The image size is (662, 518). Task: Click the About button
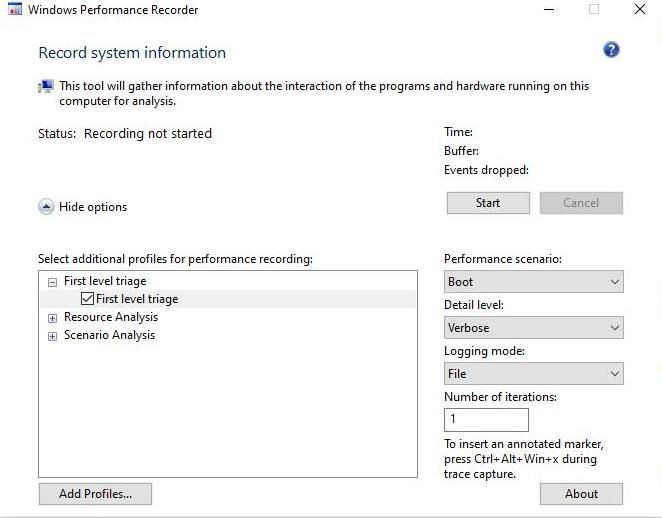pos(581,494)
